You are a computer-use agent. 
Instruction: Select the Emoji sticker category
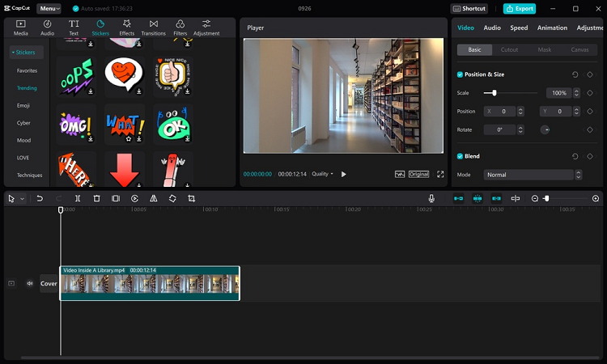point(24,105)
